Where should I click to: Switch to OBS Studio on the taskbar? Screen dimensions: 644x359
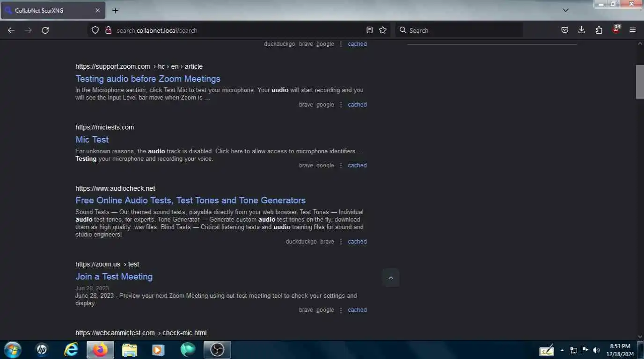point(217,350)
